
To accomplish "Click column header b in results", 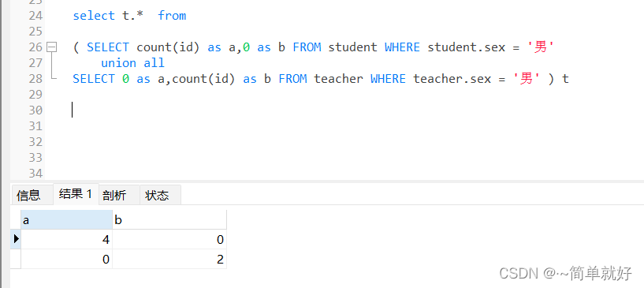I will coord(169,220).
